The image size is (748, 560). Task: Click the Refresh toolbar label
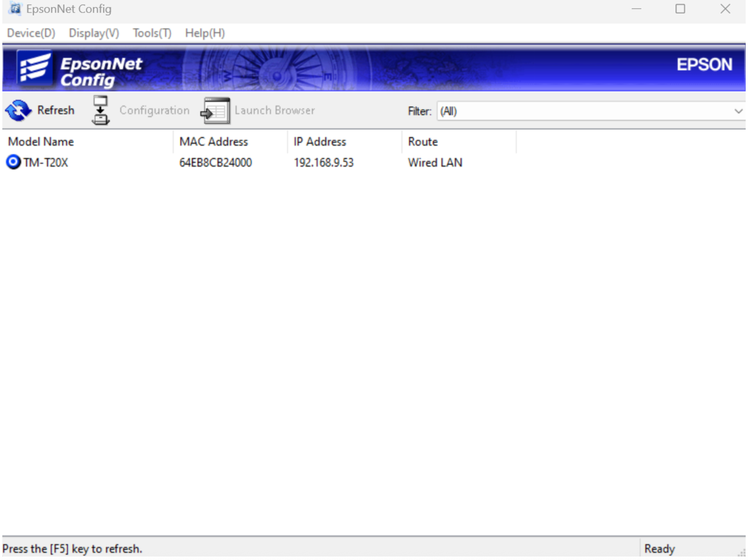click(x=56, y=110)
